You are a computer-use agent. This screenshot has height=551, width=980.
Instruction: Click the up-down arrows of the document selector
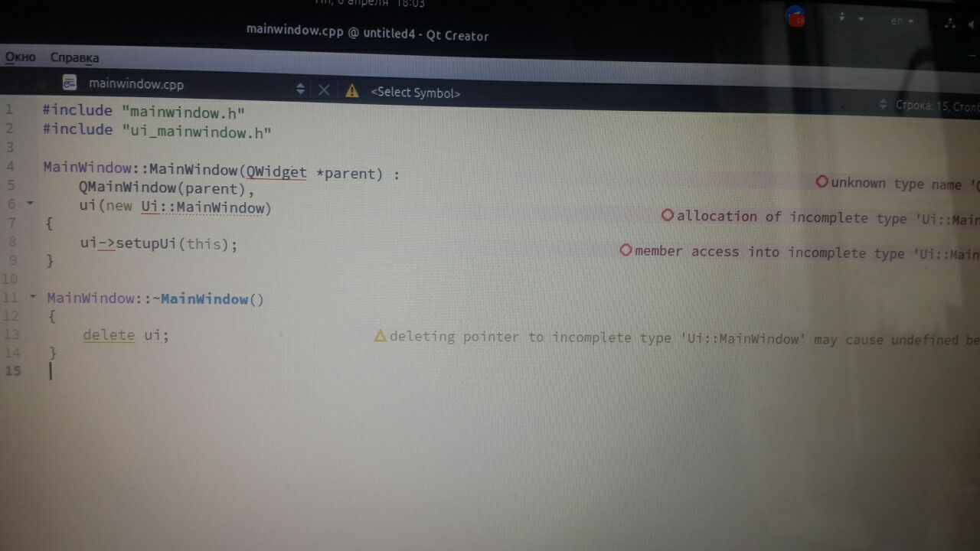tap(300, 89)
